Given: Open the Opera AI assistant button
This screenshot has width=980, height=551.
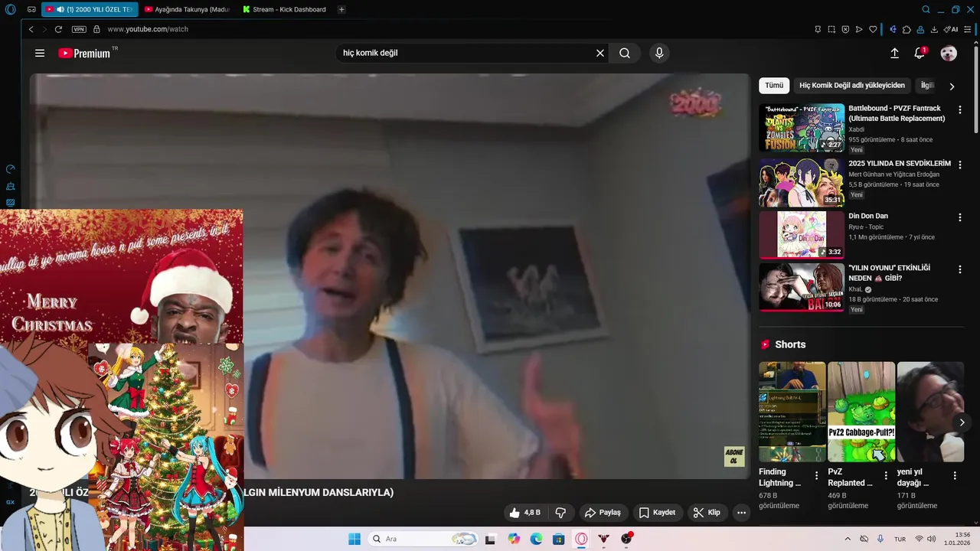Looking at the screenshot, I should click(x=951, y=29).
